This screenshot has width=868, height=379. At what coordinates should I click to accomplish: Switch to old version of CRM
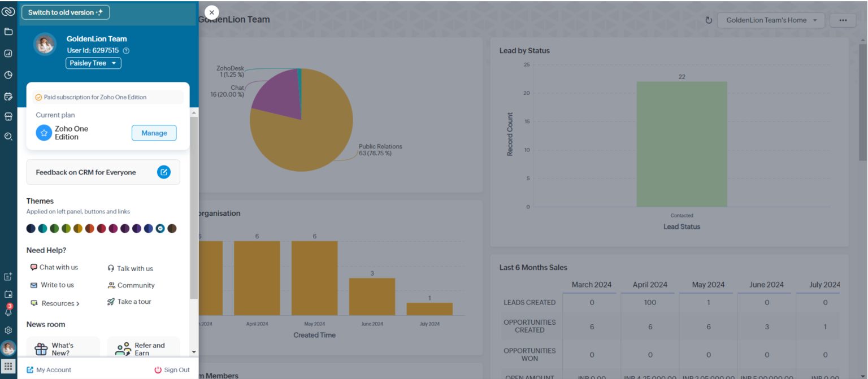65,12
